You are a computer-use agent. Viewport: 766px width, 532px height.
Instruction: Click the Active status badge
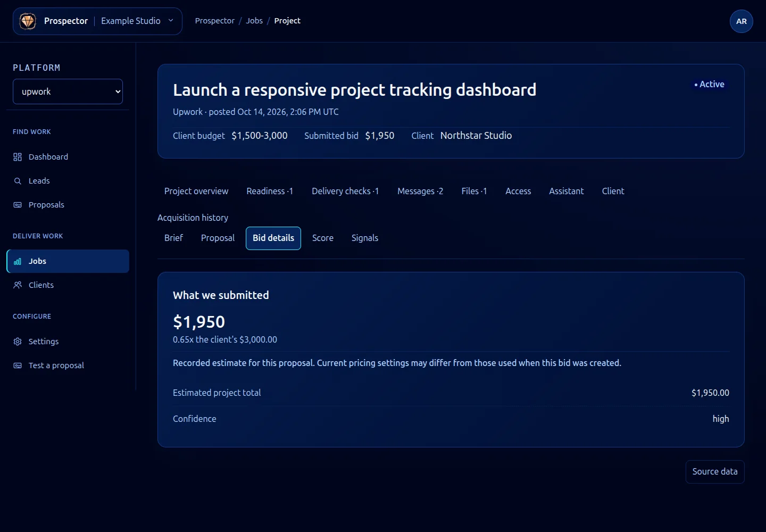(x=709, y=84)
